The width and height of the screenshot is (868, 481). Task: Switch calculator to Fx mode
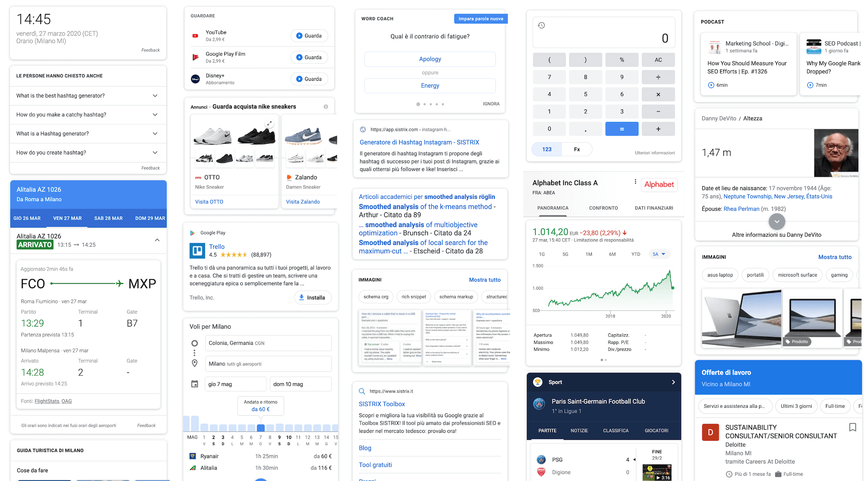[x=577, y=149]
